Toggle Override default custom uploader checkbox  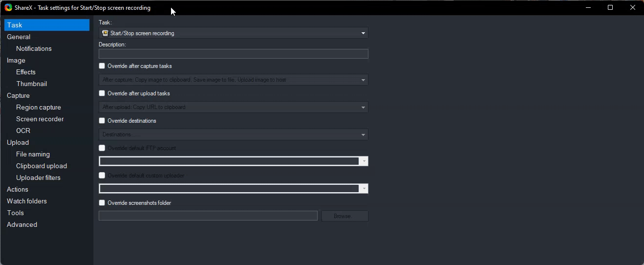click(102, 176)
